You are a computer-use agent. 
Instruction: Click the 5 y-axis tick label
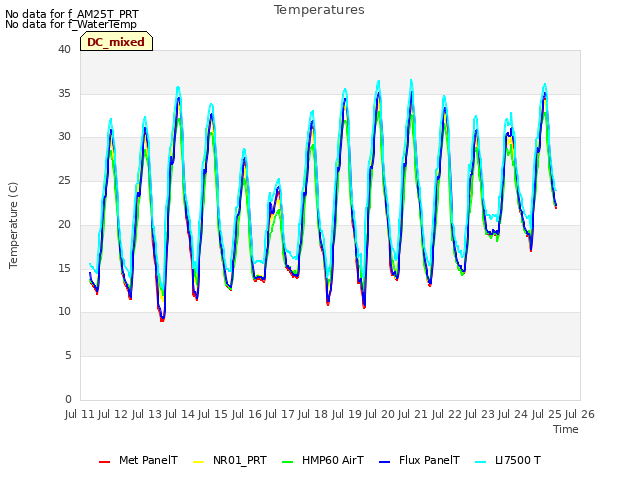[68, 356]
